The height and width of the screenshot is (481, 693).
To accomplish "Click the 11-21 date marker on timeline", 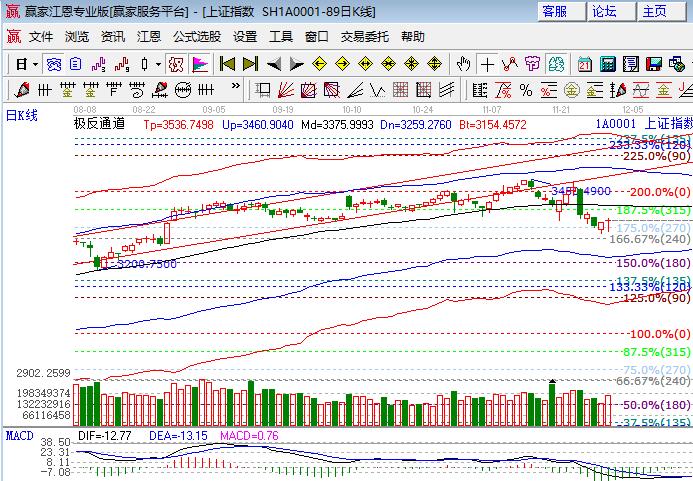I will pyautogui.click(x=561, y=107).
